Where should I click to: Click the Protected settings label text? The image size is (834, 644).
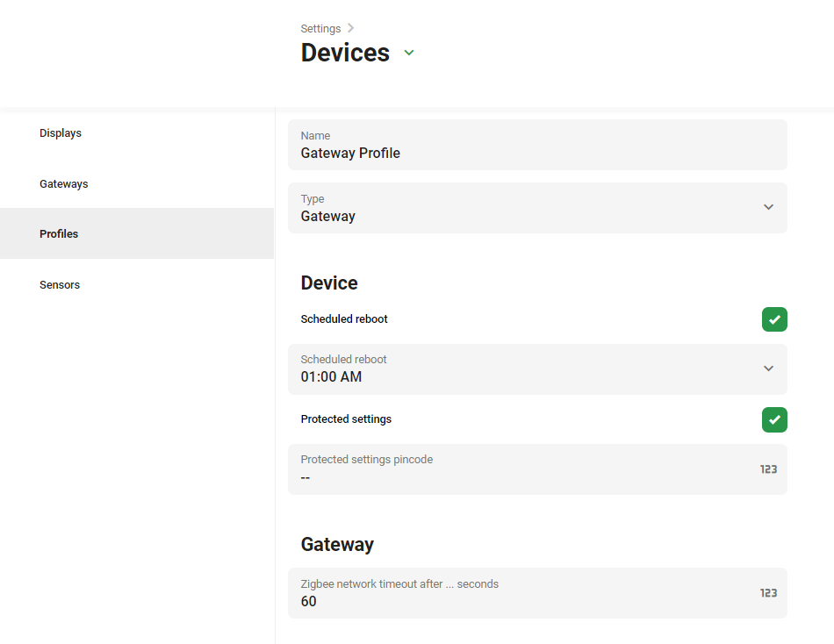pyautogui.click(x=346, y=419)
